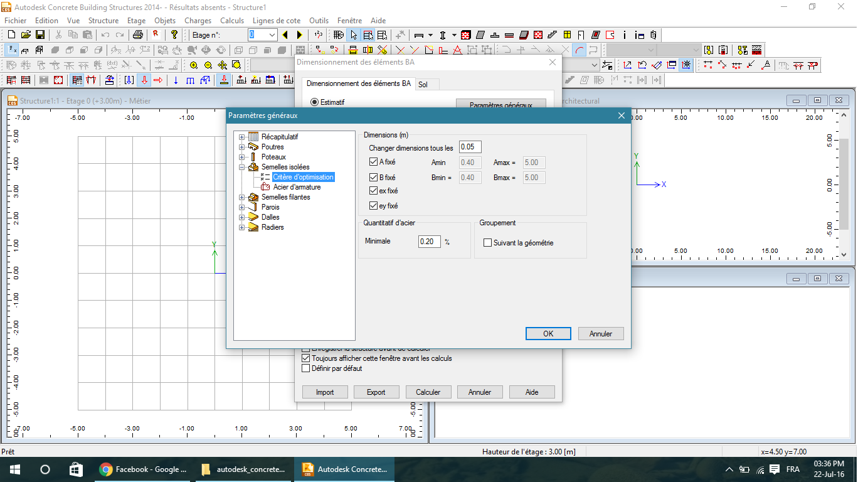
Task: Click the Cortana circle on taskbar
Action: (x=45, y=469)
